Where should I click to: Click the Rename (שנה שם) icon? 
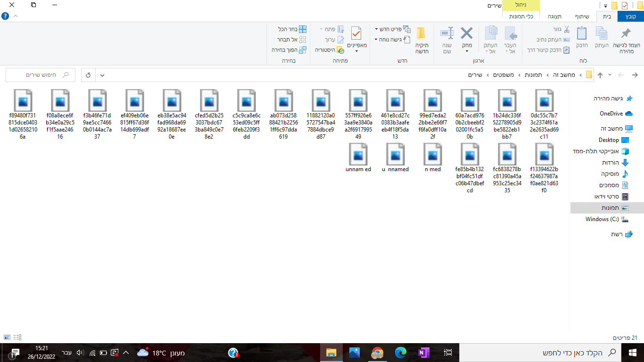coord(447,33)
